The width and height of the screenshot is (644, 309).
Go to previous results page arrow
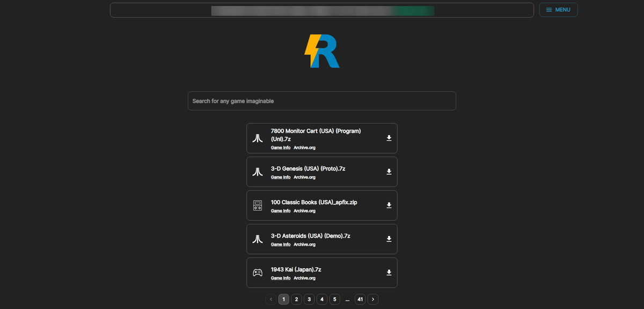point(271,299)
